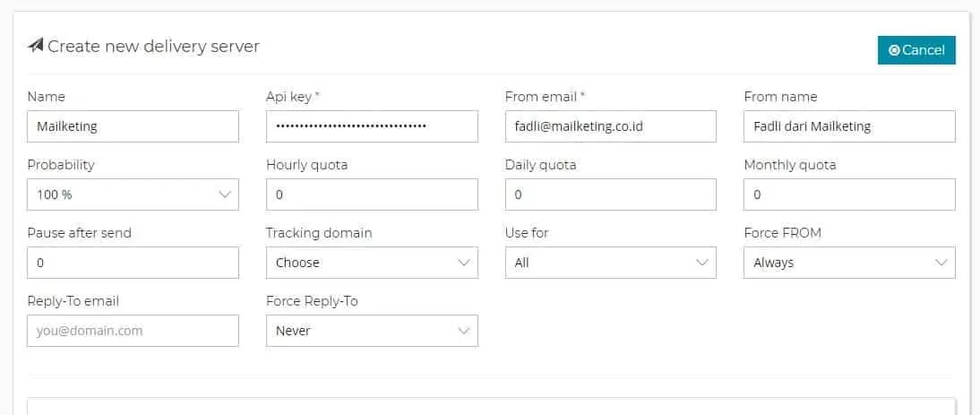980x415 pixels.
Task: Open the Use for dropdown
Action: 610,263
